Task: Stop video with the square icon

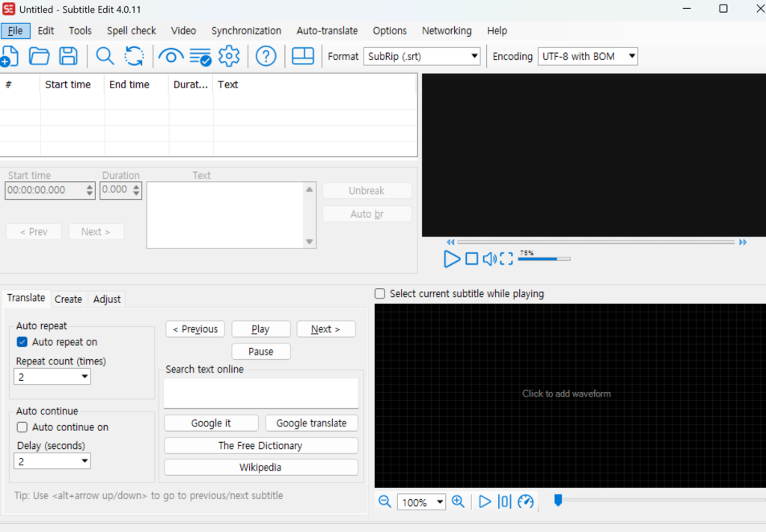Action: pos(472,259)
